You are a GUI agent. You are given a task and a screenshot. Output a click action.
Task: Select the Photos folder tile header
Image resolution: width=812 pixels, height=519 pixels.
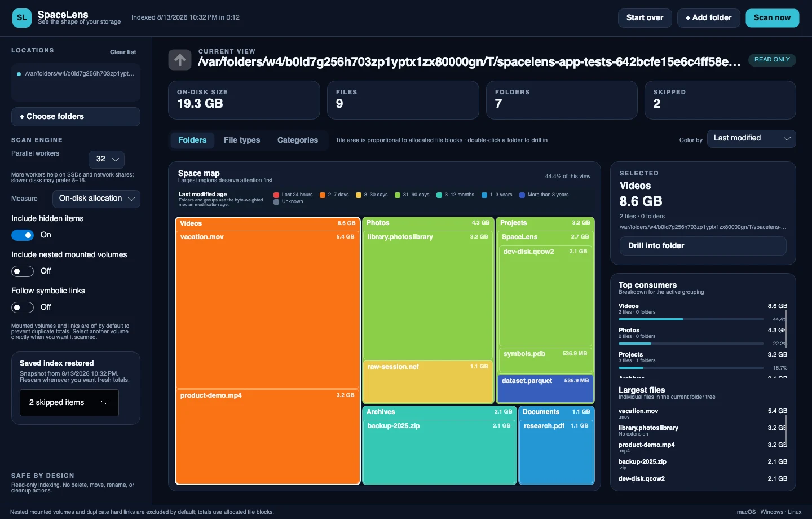[428, 223]
